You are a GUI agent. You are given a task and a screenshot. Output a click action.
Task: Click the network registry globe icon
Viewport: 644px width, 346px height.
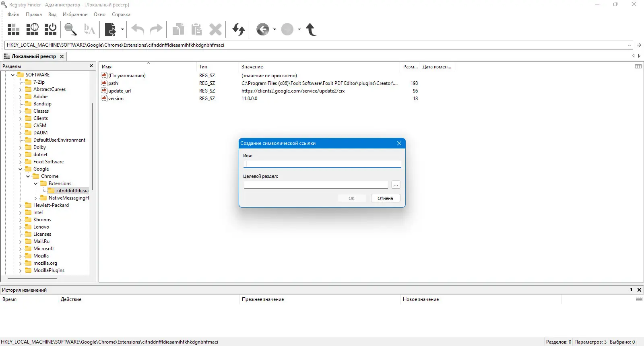pos(32,29)
